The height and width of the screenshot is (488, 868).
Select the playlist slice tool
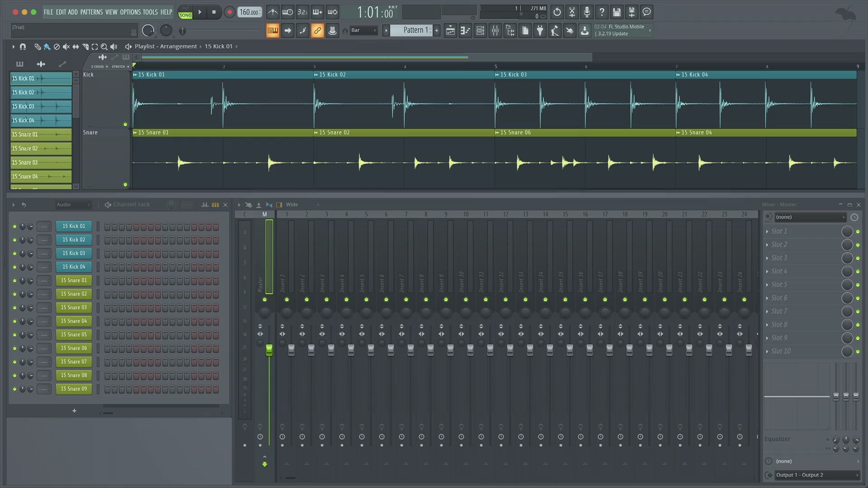(x=85, y=47)
